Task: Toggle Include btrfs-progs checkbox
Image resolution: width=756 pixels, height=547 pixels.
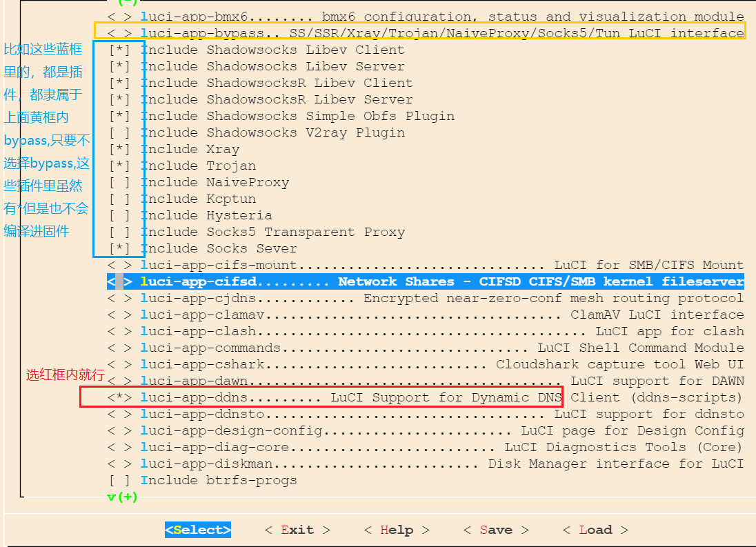Action: (119, 480)
